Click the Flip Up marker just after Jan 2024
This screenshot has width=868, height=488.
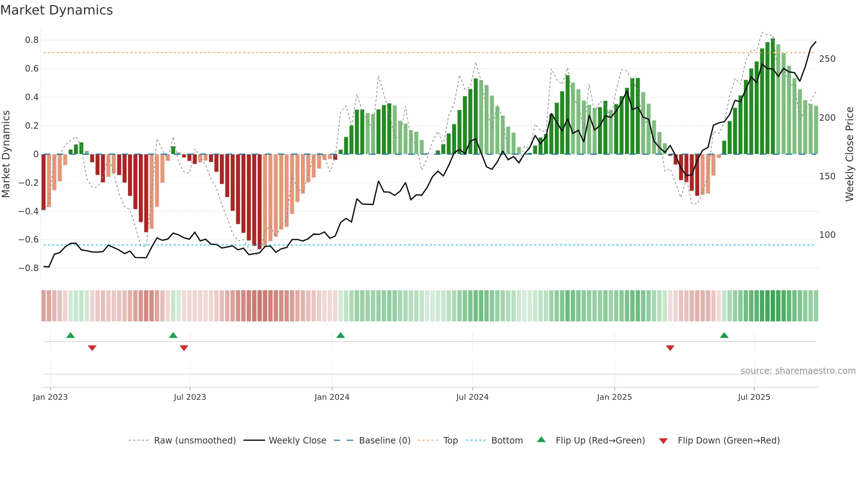click(341, 335)
